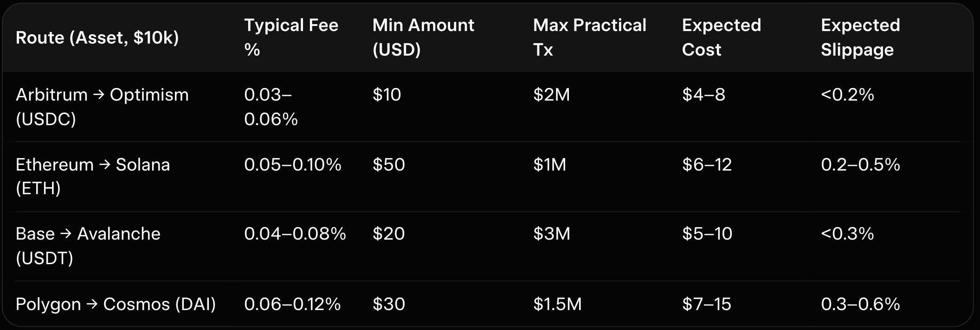
Task: Click the "Typical Fee %" column header
Action: (291, 38)
